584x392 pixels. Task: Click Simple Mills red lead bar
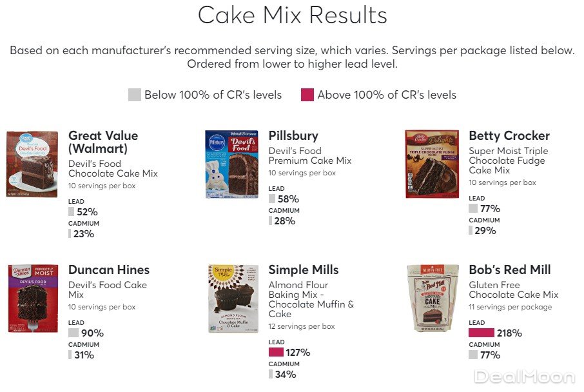(x=276, y=353)
